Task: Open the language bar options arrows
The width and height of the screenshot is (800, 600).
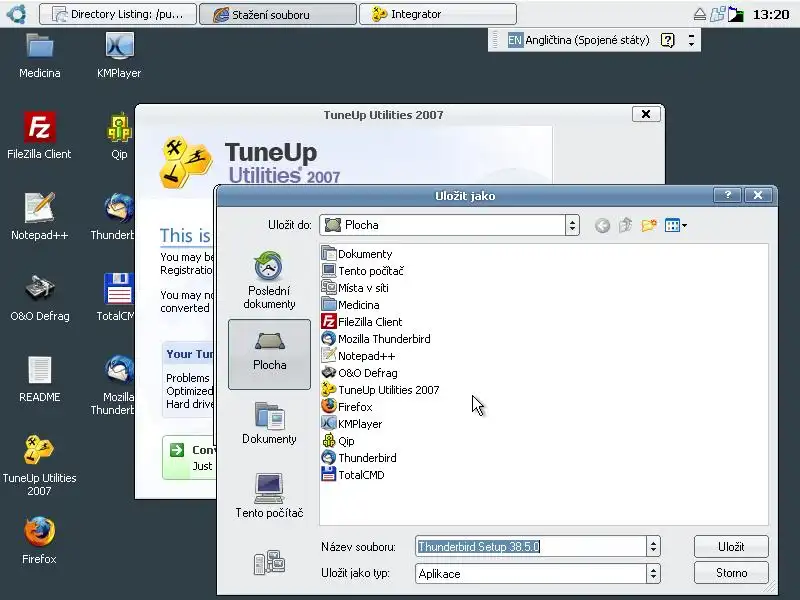Action: (x=691, y=40)
